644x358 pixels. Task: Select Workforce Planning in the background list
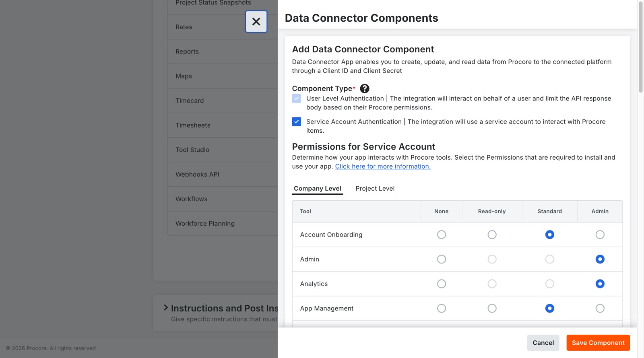223,223
